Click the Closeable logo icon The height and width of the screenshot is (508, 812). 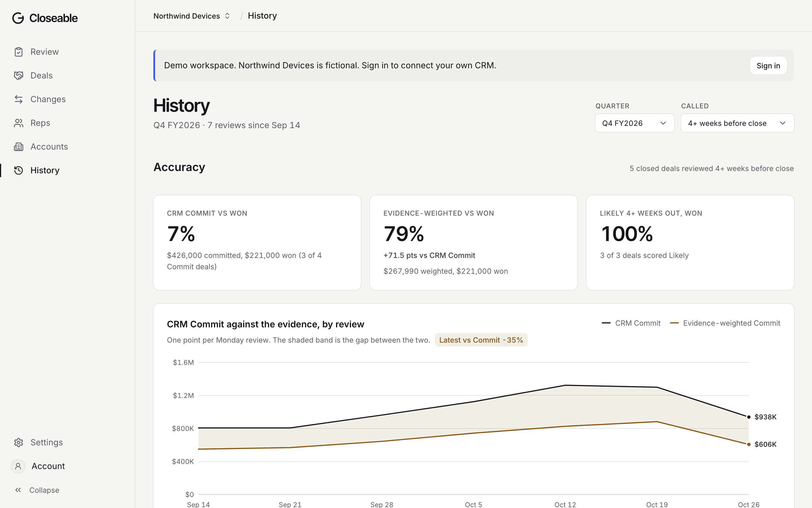[18, 18]
